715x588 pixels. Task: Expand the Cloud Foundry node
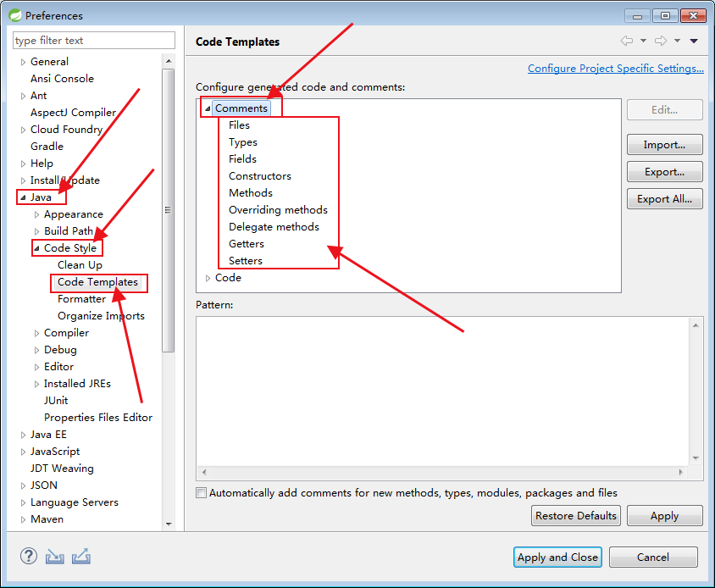tap(23, 130)
